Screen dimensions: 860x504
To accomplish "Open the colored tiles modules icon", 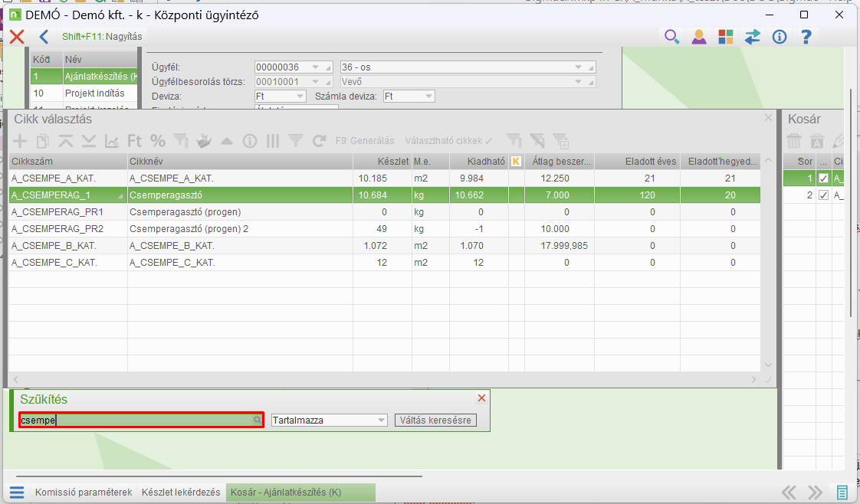I will pyautogui.click(x=726, y=37).
